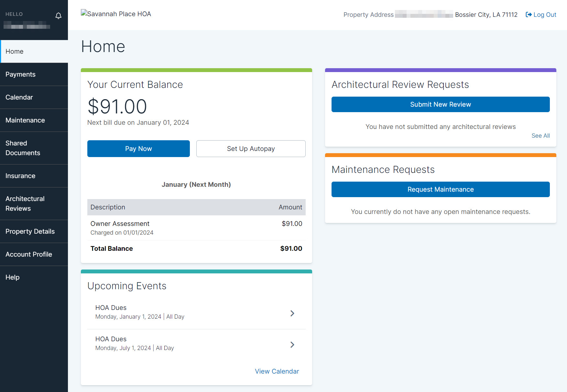Select the Owner Assessment row text

[x=120, y=224]
